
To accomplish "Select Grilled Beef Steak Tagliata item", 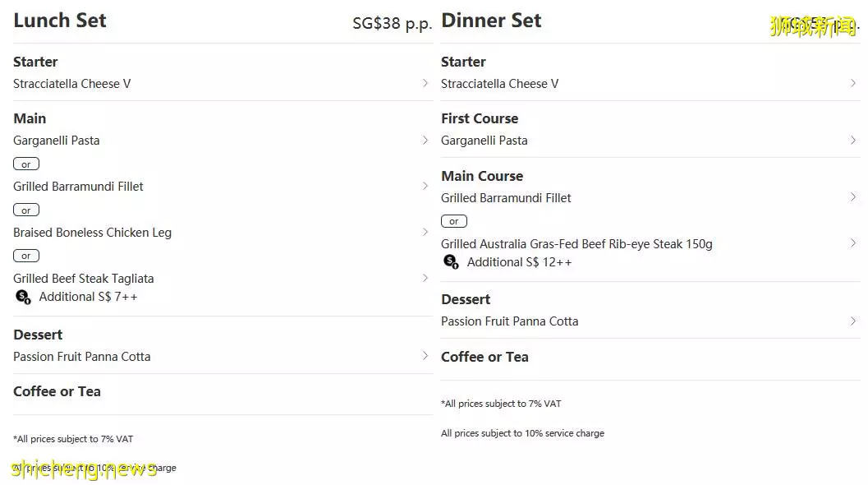I will (x=84, y=278).
